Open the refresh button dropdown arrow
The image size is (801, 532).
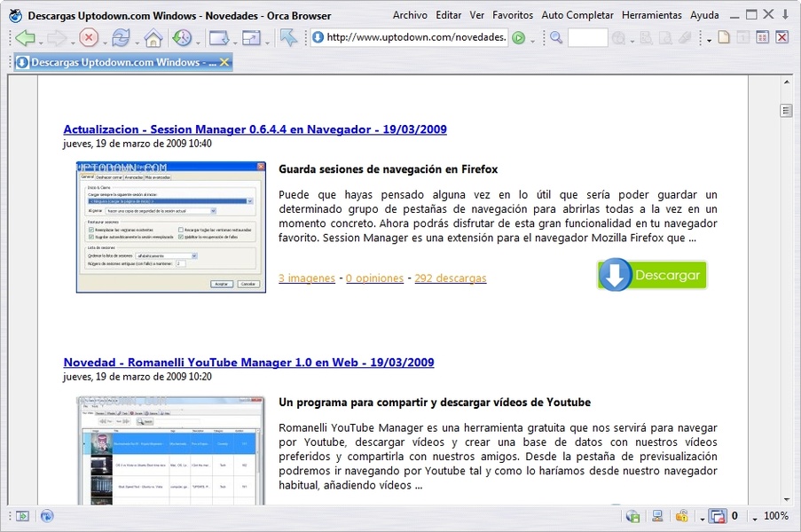click(x=137, y=42)
